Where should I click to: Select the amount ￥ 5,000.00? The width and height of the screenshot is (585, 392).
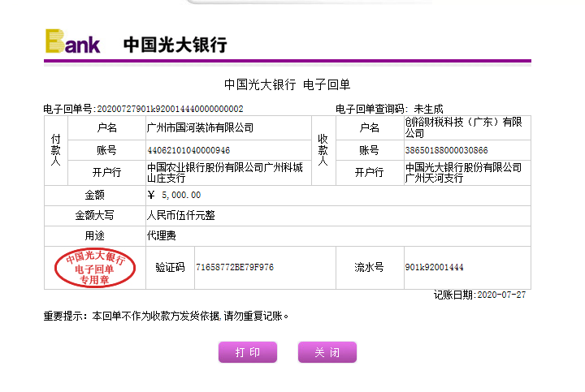174,195
